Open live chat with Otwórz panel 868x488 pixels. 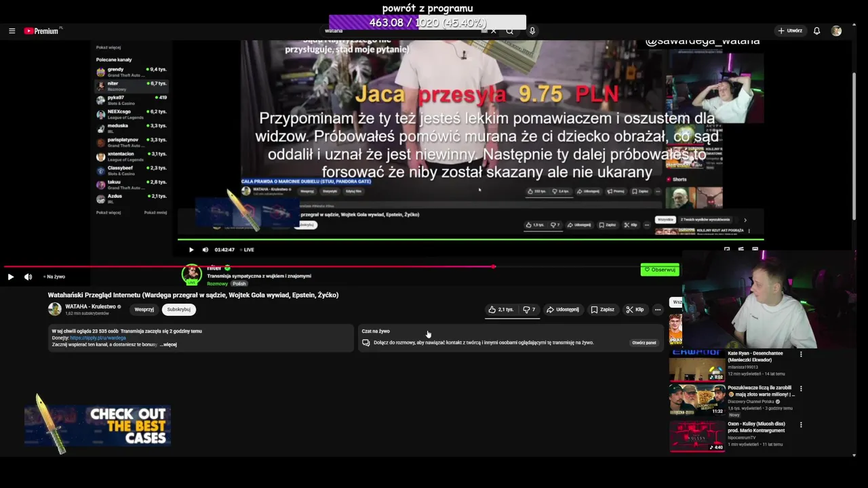tap(644, 342)
